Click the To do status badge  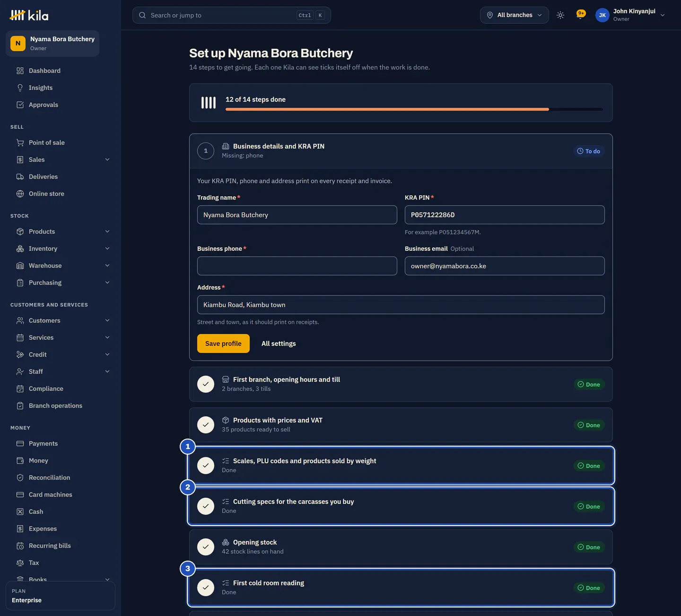(x=589, y=151)
